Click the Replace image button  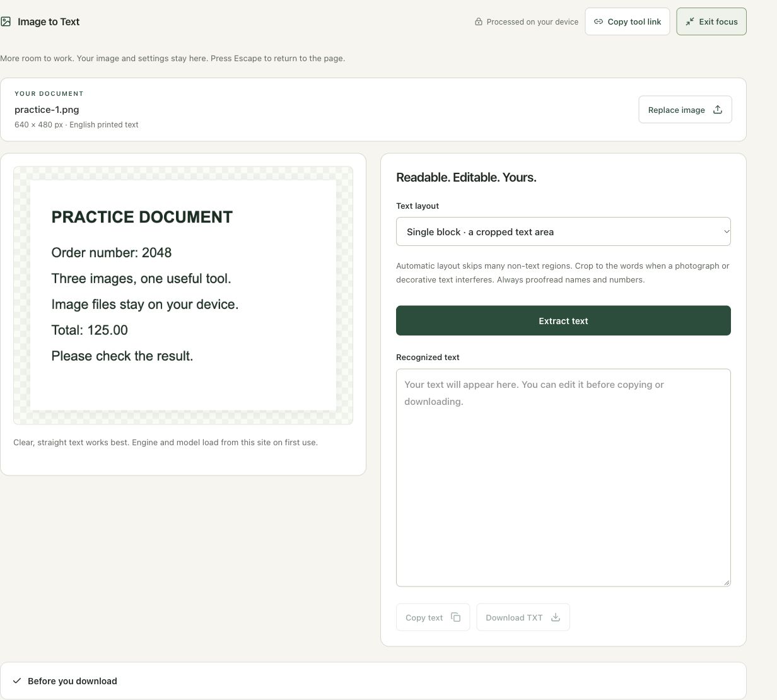point(685,110)
